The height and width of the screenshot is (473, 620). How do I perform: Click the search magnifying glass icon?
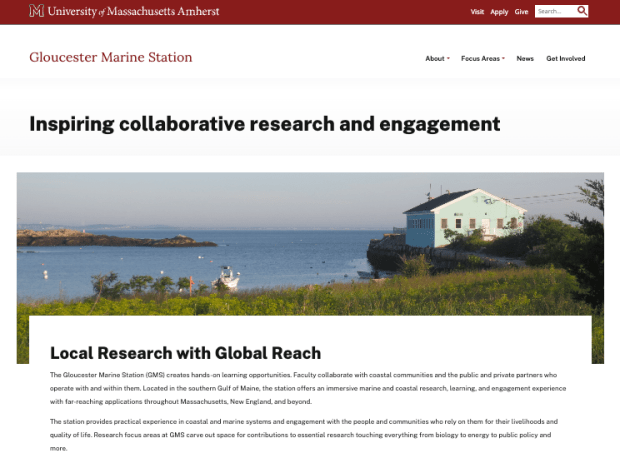(582, 11)
